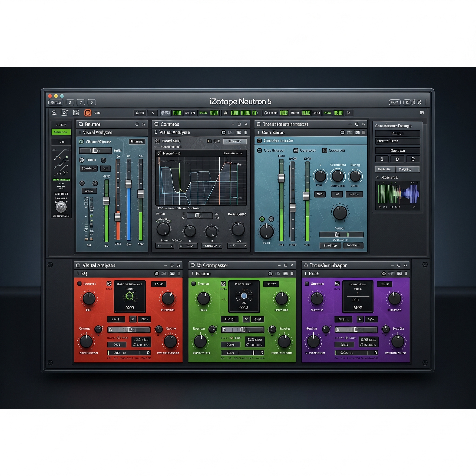Click the X button in the top toolbar
The width and height of the screenshot is (476, 476).
pos(152,113)
